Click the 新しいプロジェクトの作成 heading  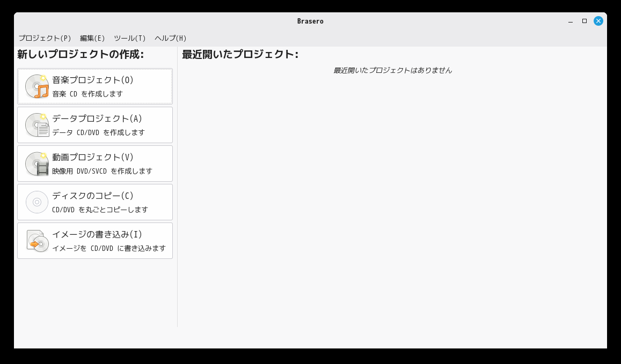tap(81, 54)
